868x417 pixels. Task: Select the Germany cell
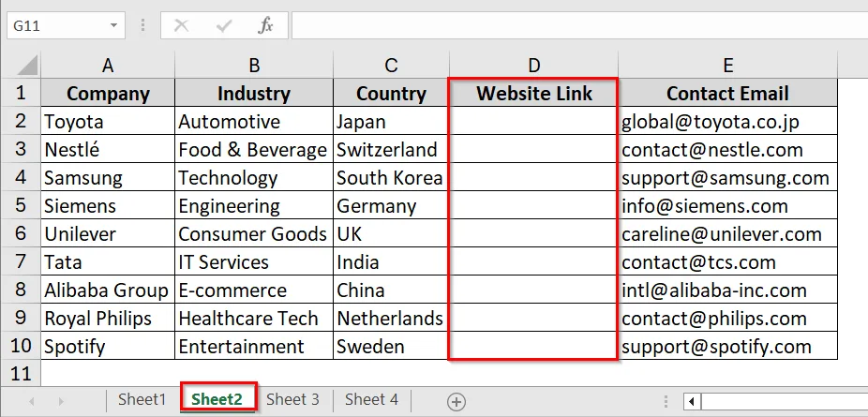[391, 206]
